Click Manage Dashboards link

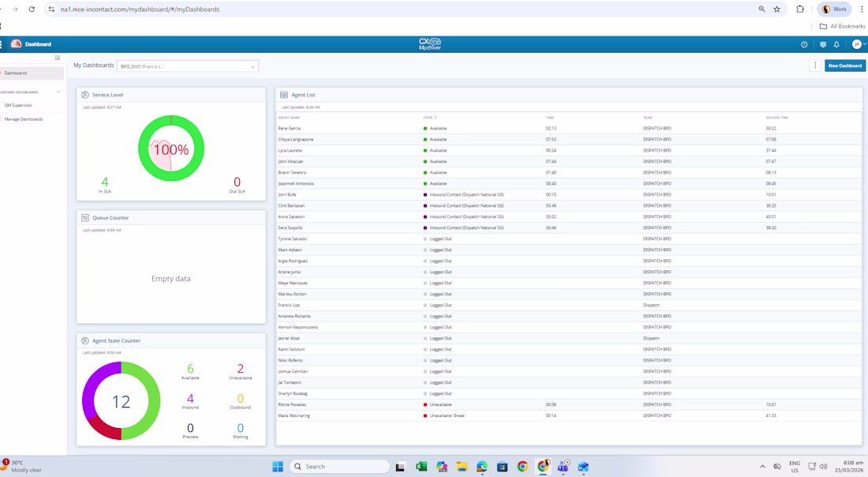(24, 119)
